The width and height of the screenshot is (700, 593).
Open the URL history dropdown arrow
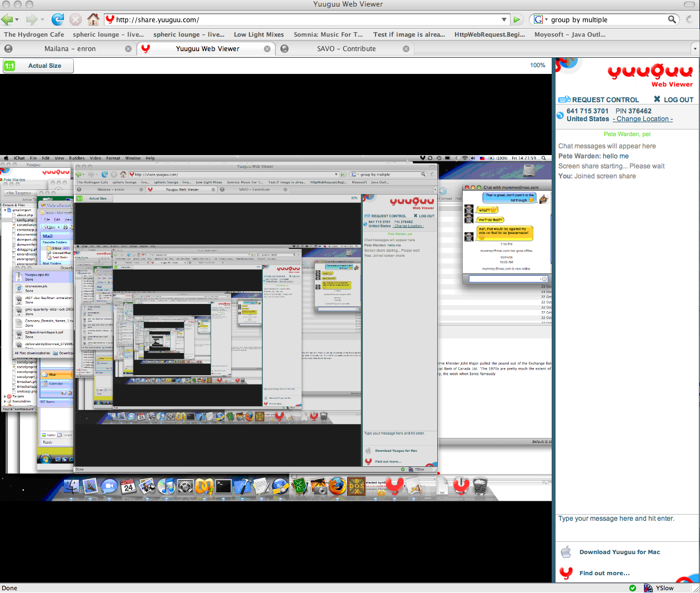504,19
